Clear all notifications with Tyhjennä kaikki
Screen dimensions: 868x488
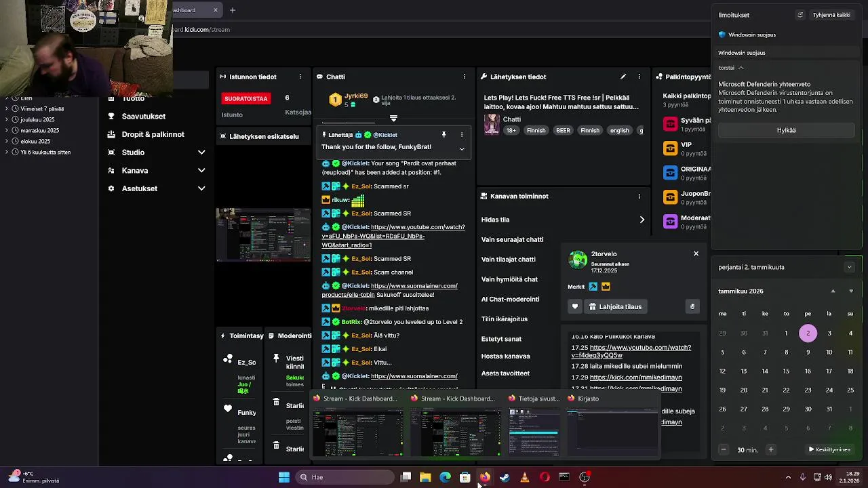pyautogui.click(x=831, y=15)
